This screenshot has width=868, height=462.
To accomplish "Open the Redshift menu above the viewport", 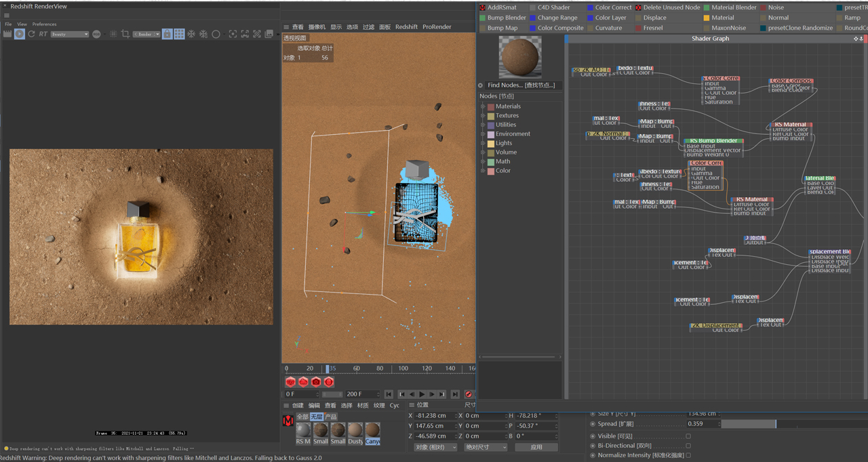I will point(406,27).
